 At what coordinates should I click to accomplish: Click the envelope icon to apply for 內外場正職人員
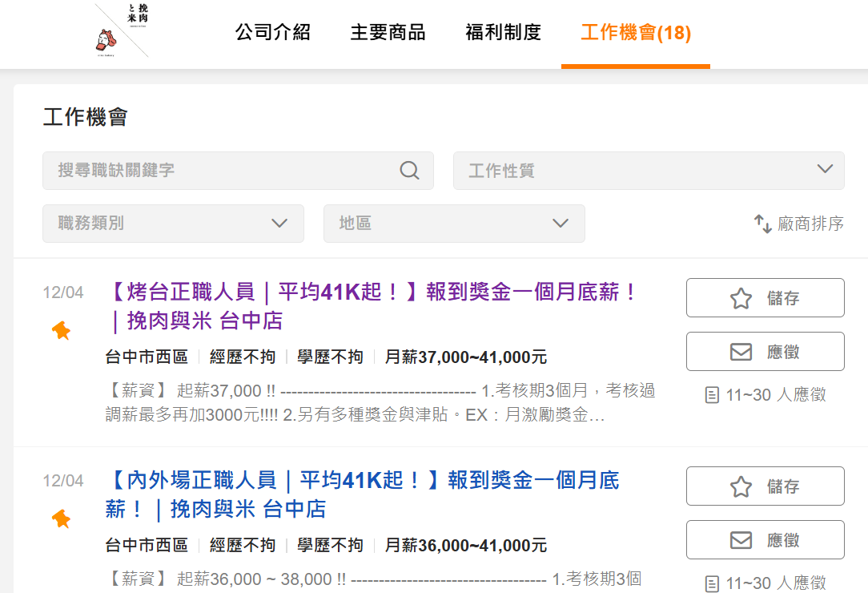pos(741,540)
